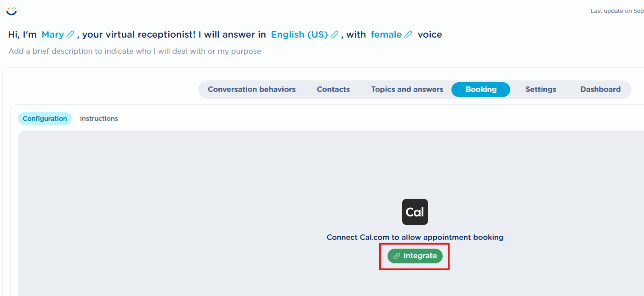Click the brief description field

coord(135,51)
